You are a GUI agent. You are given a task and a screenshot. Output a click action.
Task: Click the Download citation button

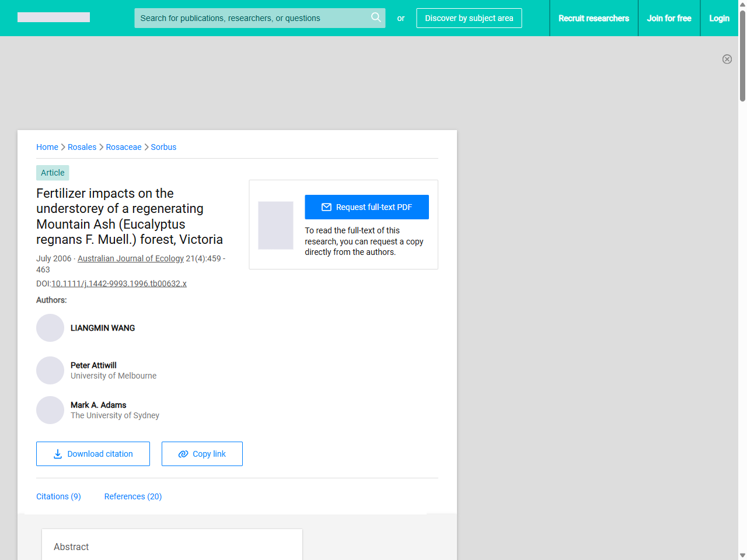pyautogui.click(x=93, y=454)
